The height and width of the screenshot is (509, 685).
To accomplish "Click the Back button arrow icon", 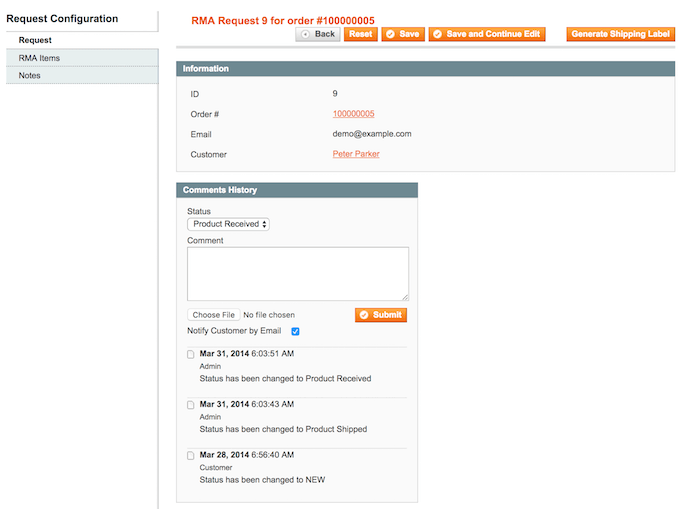I will pyautogui.click(x=306, y=34).
